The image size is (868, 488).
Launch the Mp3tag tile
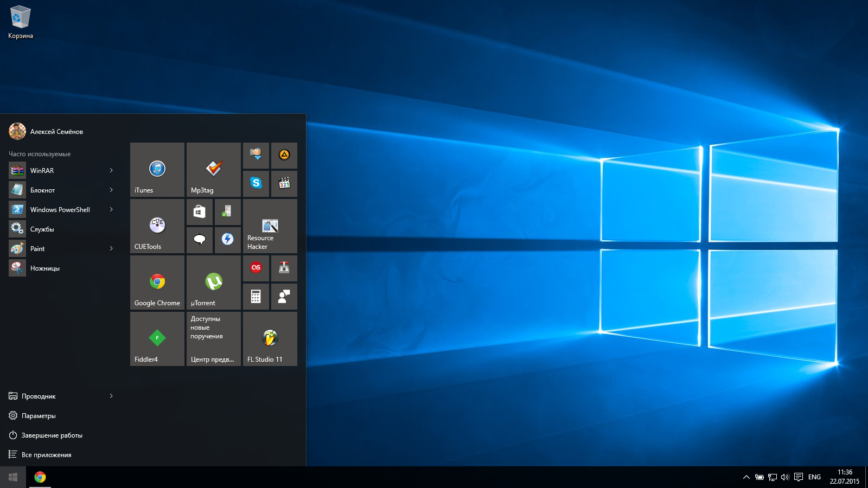(x=214, y=170)
